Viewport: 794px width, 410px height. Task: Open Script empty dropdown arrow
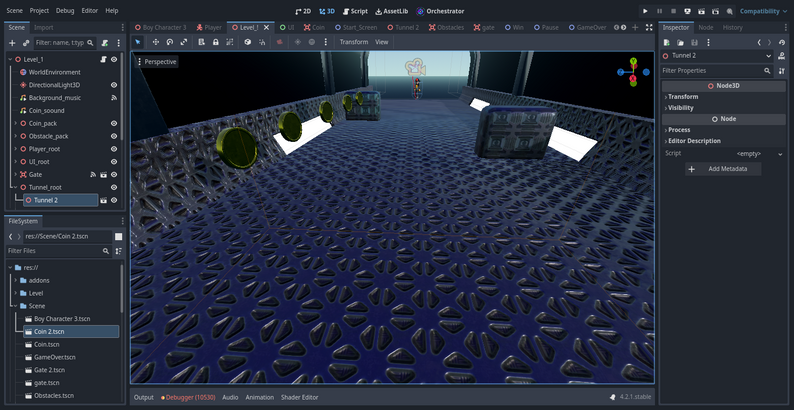coord(780,154)
